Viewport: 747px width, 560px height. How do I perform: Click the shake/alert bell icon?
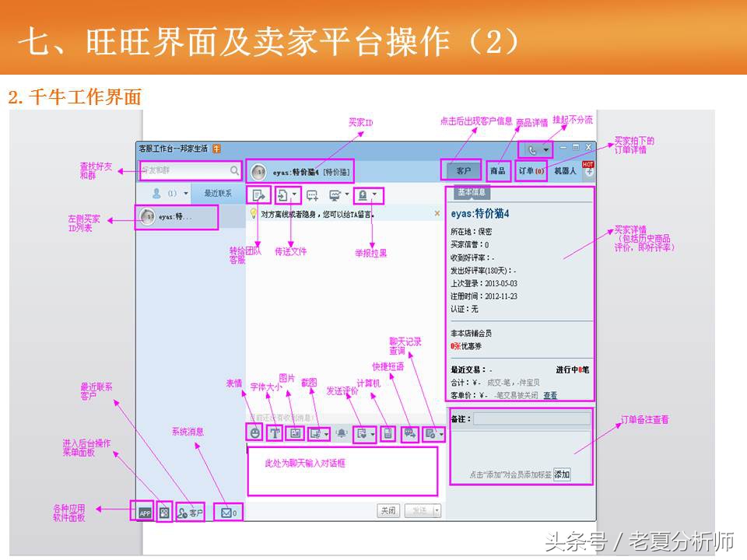[342, 433]
